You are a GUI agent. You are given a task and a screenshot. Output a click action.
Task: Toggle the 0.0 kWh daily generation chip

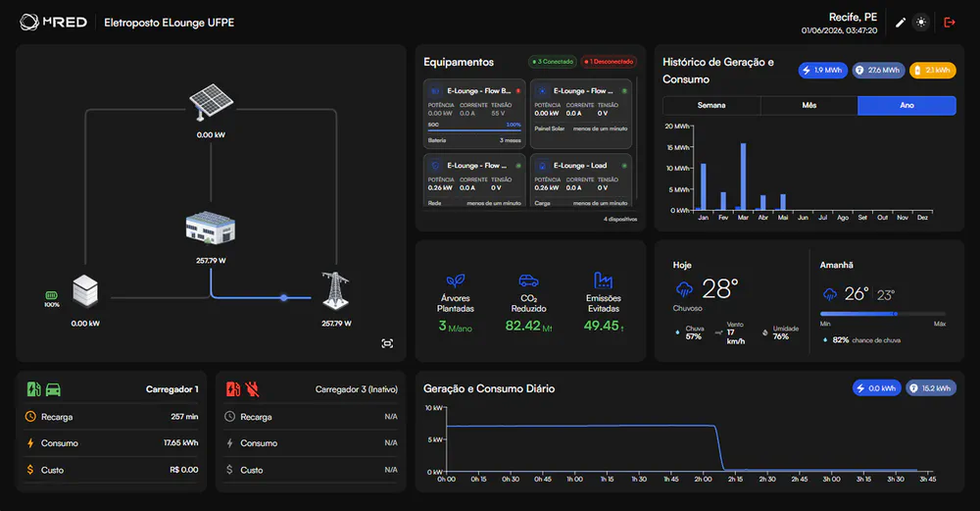pos(877,388)
